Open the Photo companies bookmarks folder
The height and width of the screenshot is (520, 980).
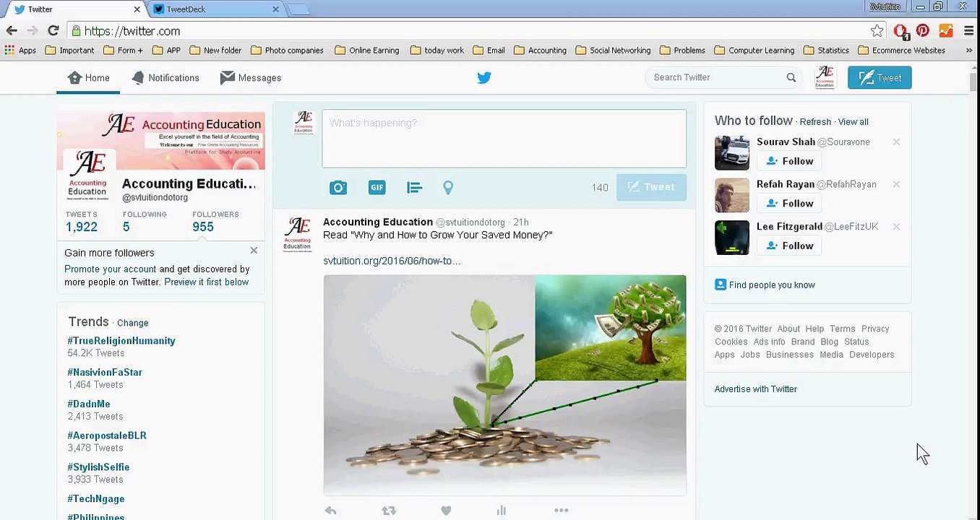point(287,51)
